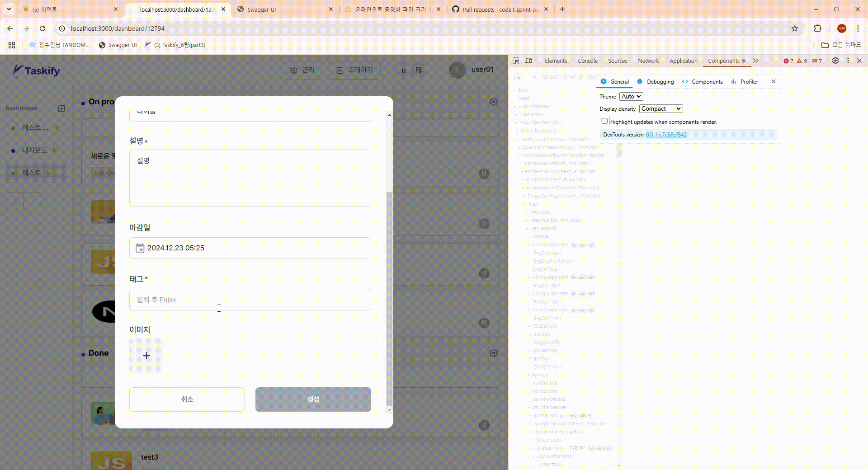
Task: Switch to the Pull requests GitHub tab
Action: (500, 9)
